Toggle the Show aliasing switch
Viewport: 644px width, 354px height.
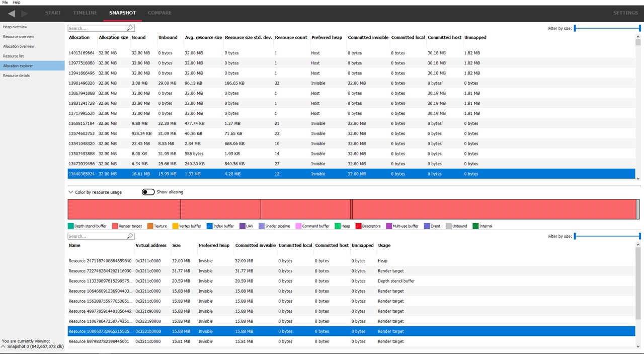148,192
